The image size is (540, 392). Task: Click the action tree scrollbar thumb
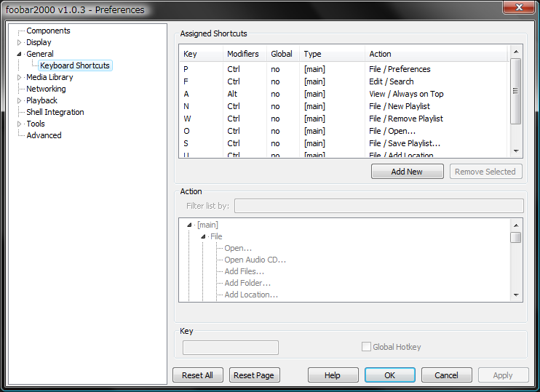coord(515,238)
